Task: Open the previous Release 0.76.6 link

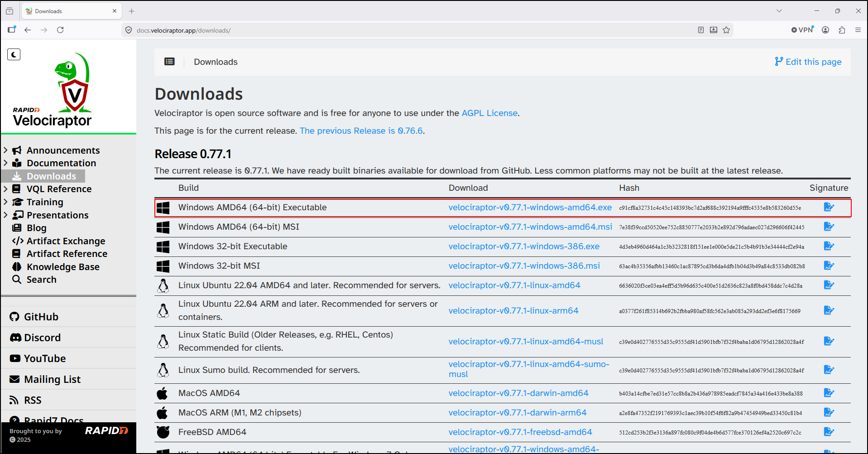Action: [x=361, y=130]
